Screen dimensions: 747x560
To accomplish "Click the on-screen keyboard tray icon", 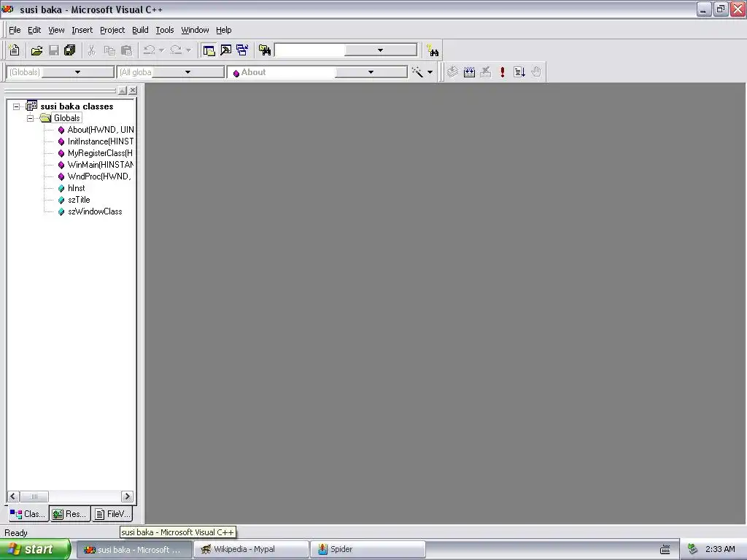I will [665, 550].
